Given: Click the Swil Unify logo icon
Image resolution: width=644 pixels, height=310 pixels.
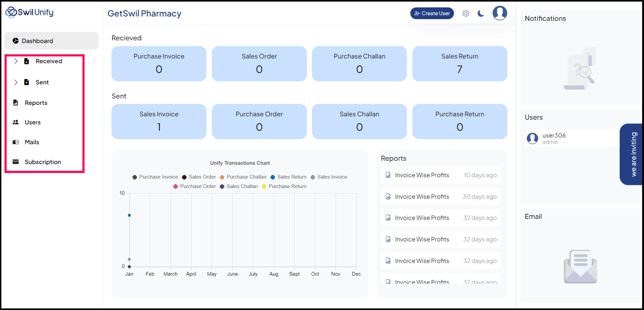Looking at the screenshot, I should [11, 12].
